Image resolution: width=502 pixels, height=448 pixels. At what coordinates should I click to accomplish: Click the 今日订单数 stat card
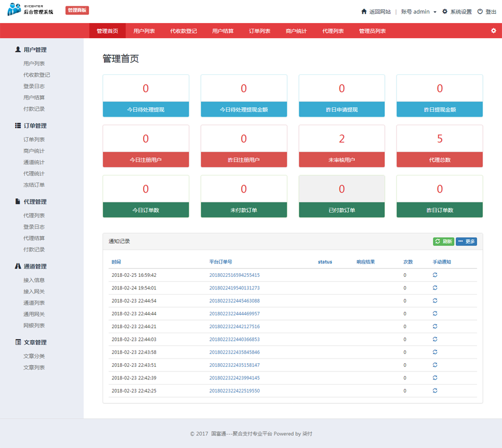[145, 196]
